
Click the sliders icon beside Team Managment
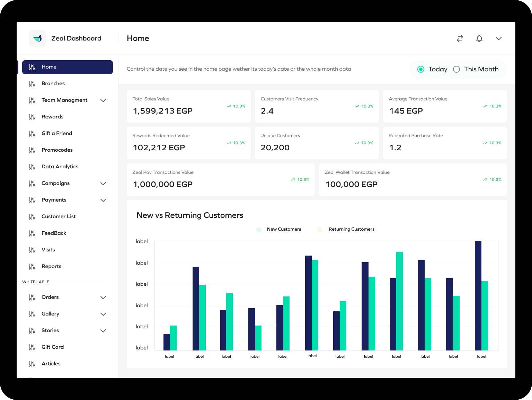click(x=32, y=100)
